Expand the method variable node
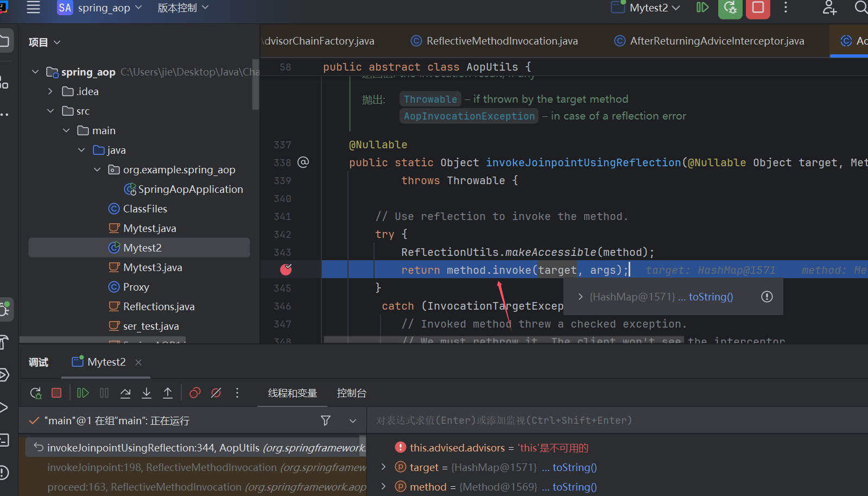Image resolution: width=868 pixels, height=496 pixels. point(384,487)
